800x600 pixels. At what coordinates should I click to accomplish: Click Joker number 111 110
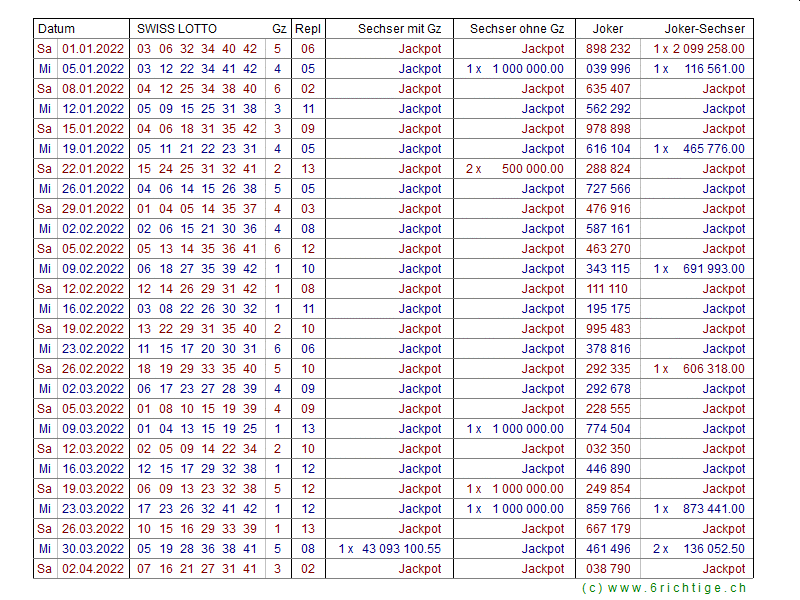coord(608,289)
